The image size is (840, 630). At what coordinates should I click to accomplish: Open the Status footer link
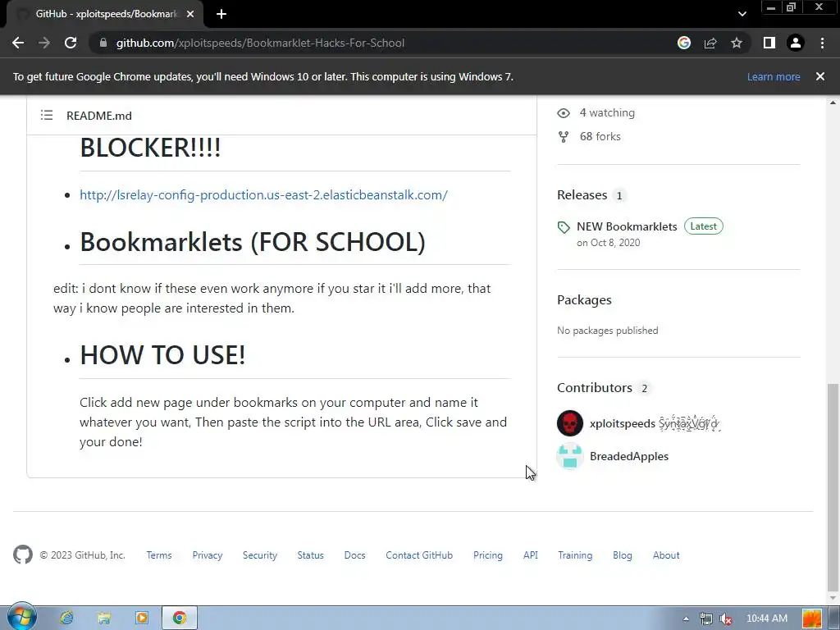[311, 555]
